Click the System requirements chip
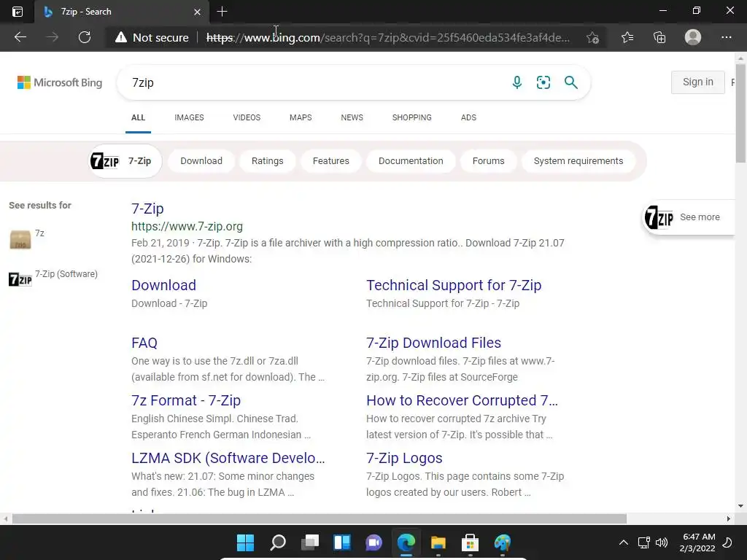The image size is (747, 560). pyautogui.click(x=578, y=161)
